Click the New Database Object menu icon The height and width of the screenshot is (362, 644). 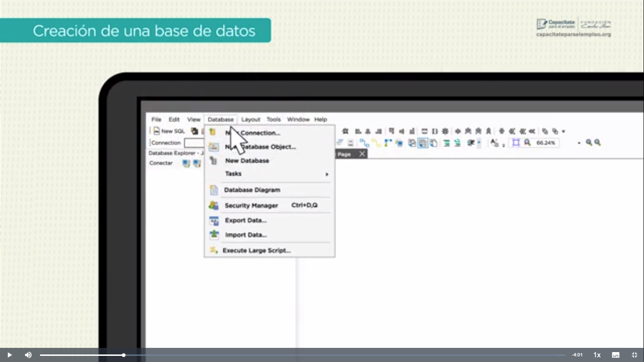click(214, 147)
